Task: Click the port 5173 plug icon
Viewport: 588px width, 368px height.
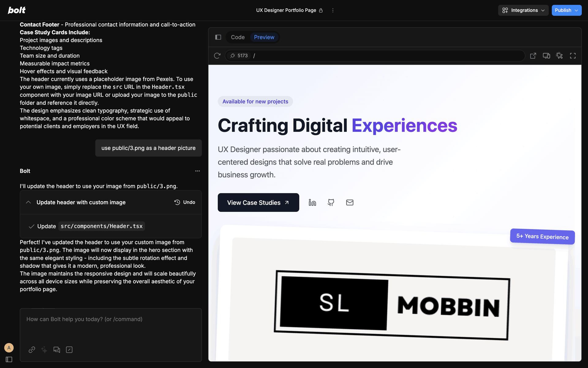Action: tap(233, 56)
